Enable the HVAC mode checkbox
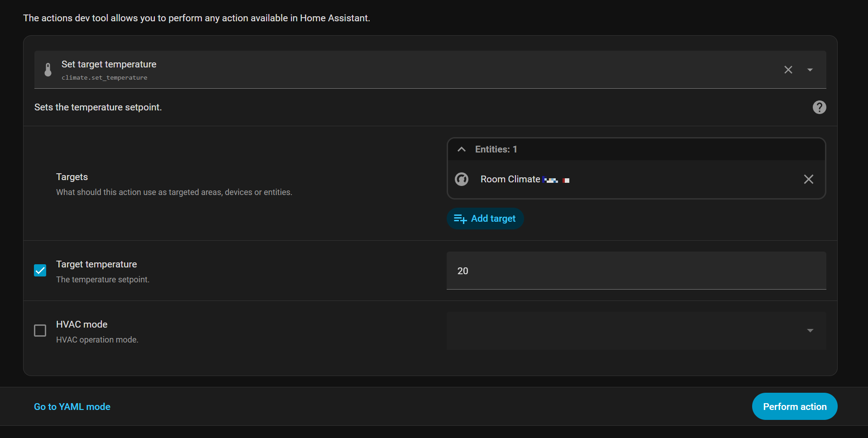868x438 pixels. click(40, 331)
